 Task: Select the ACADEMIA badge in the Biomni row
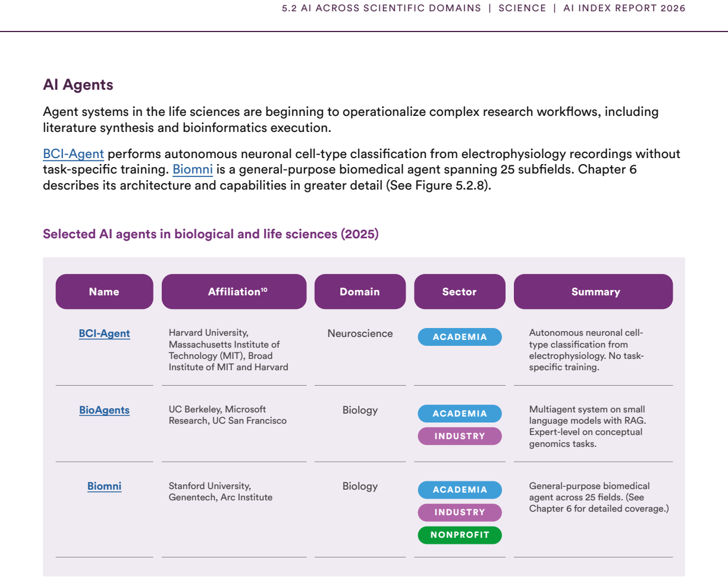click(x=460, y=490)
